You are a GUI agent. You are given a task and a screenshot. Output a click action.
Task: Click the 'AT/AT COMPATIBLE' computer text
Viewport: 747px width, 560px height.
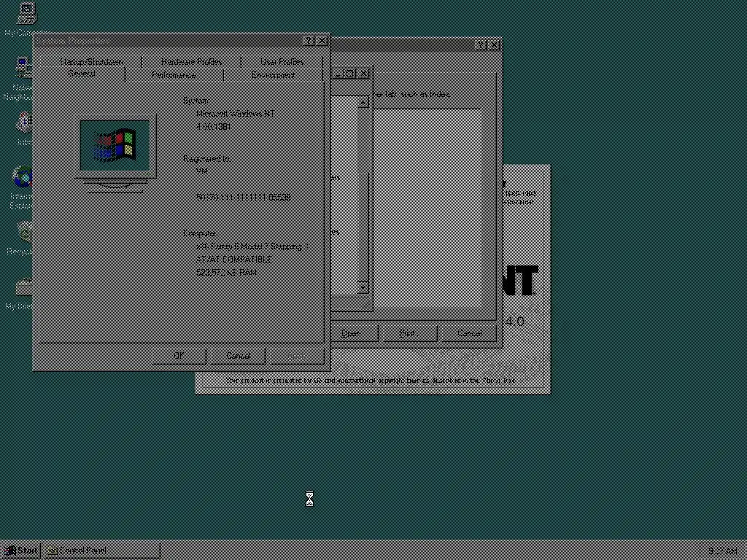tap(234, 260)
